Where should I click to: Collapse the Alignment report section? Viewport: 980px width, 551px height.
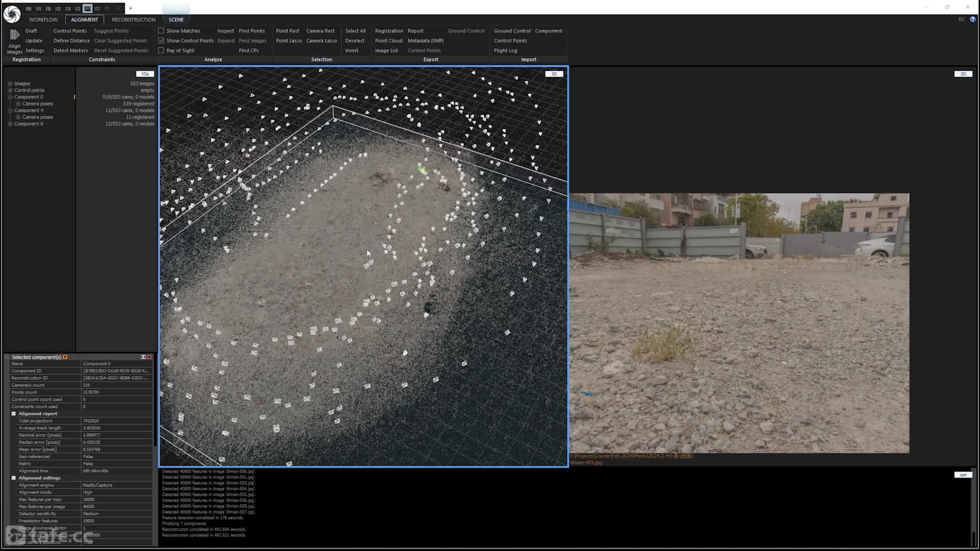pos(14,414)
